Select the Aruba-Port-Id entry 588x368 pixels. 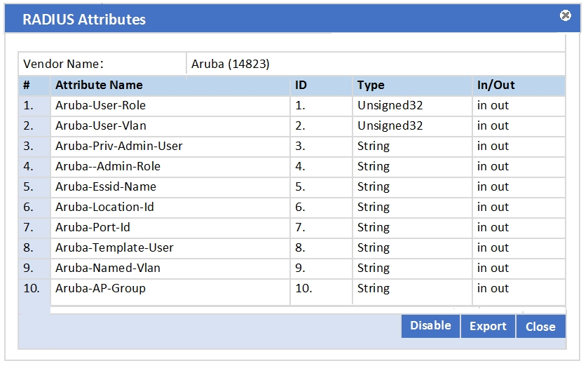pos(93,228)
